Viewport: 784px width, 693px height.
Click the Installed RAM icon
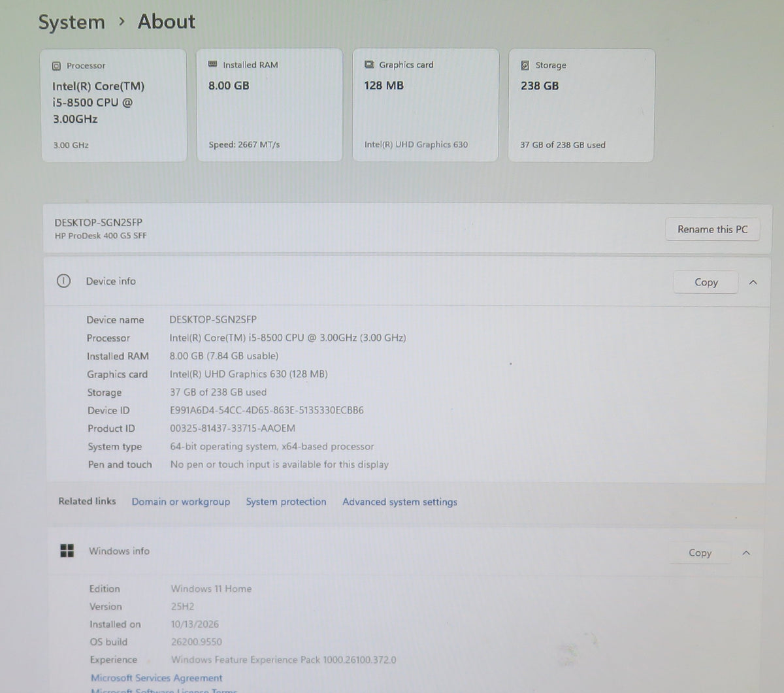[x=212, y=64]
